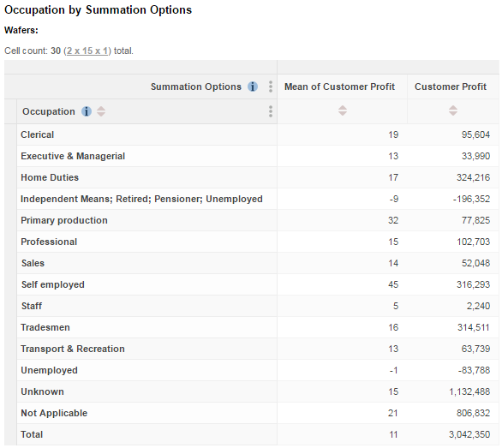Select the Home Duties row label
Screen dimensions: 502x448
[50, 177]
